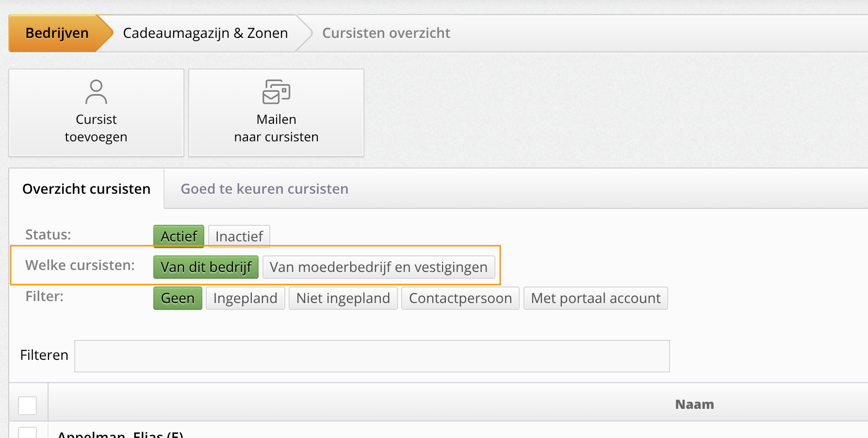The width and height of the screenshot is (868, 438).
Task: Click the Naam column header
Action: (694, 404)
